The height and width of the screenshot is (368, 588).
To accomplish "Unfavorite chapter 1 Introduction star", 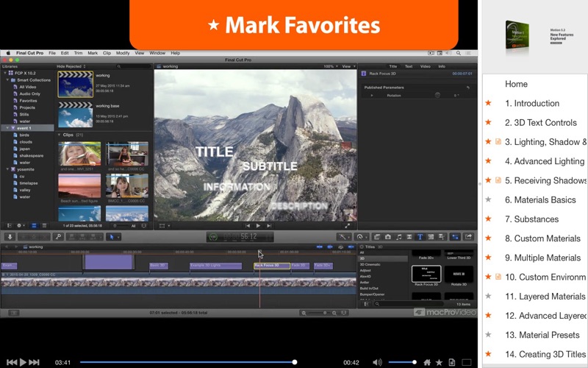I will pyautogui.click(x=488, y=103).
